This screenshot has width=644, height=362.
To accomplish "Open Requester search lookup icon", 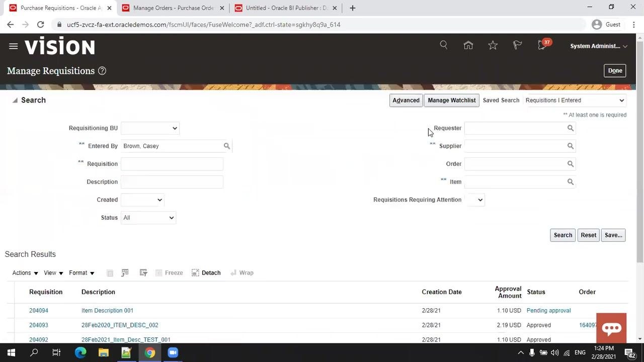I will tap(570, 128).
